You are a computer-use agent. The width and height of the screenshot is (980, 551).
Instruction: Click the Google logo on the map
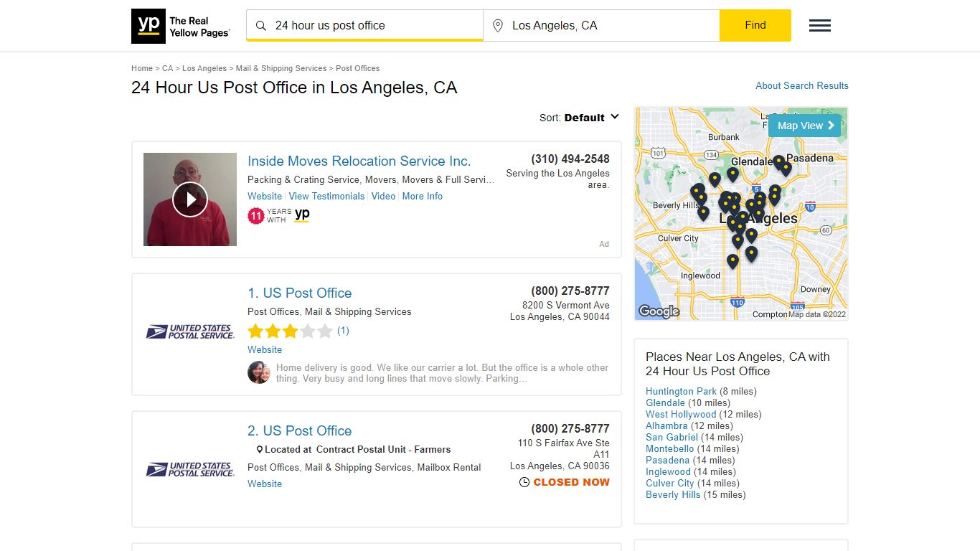point(659,311)
